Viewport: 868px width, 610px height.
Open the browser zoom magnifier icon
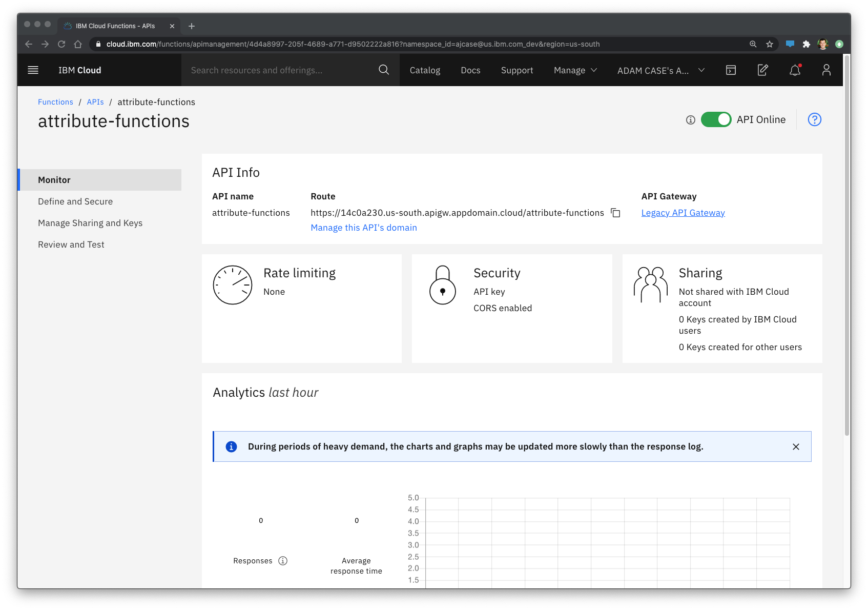click(753, 44)
